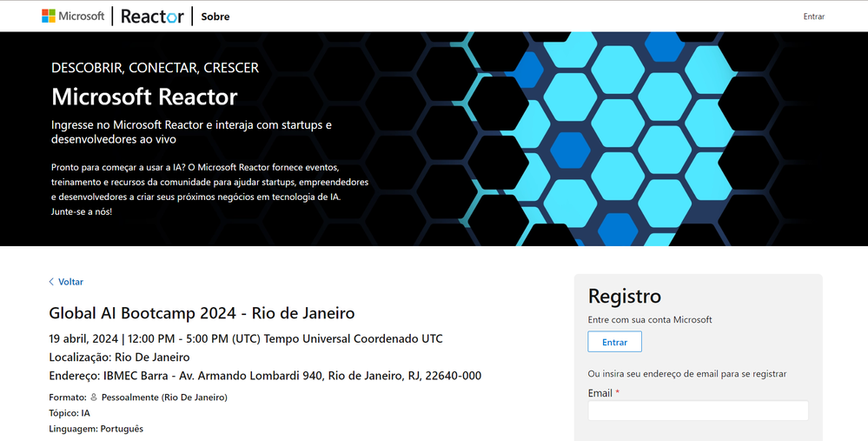Click the Linguagem: Português text
868x441 pixels.
click(96, 429)
